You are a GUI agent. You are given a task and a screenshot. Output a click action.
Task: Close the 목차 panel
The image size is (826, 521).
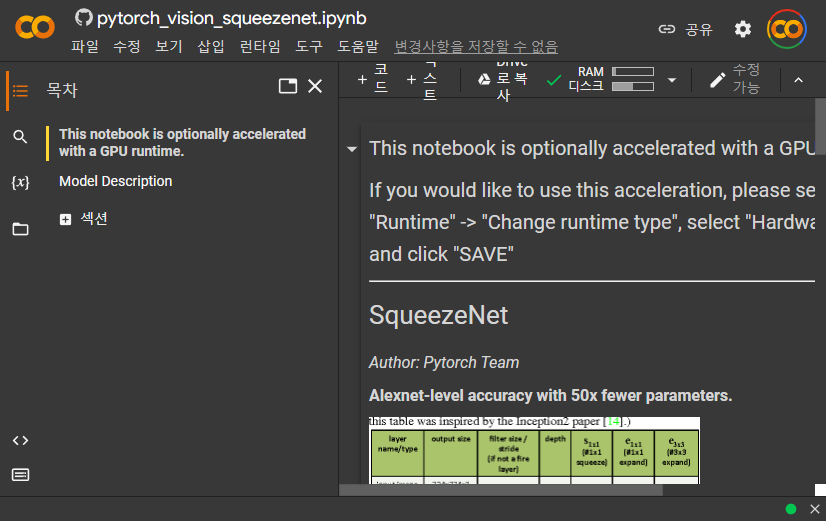click(x=315, y=86)
